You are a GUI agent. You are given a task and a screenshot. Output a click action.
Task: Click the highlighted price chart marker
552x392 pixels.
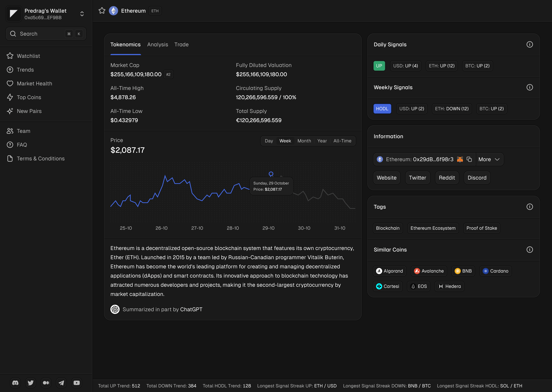pyautogui.click(x=271, y=174)
